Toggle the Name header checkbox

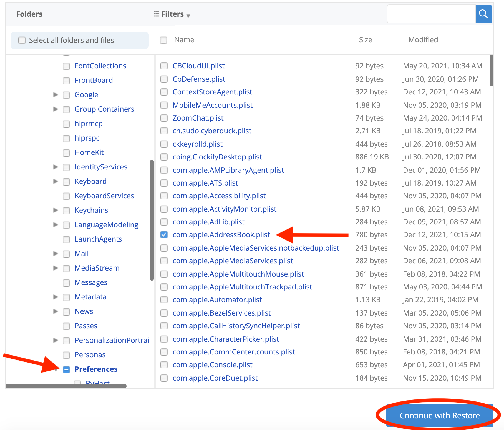163,40
